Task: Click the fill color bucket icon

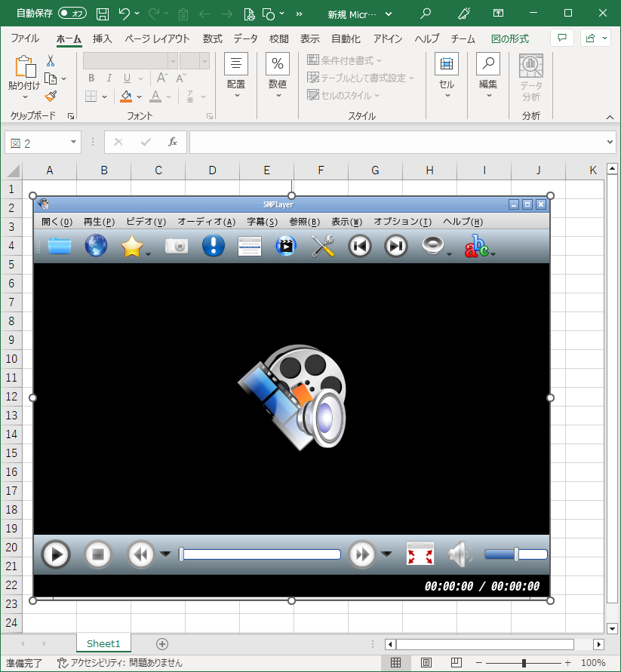Action: pos(126,97)
